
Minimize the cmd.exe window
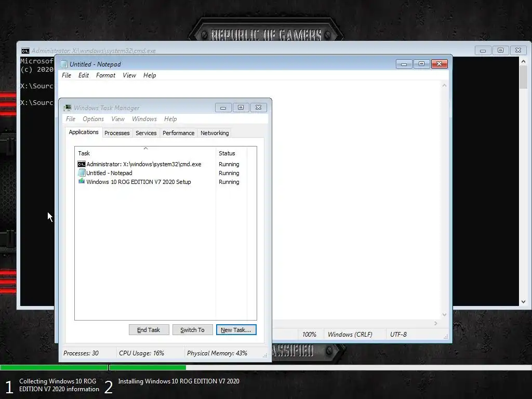(x=483, y=50)
